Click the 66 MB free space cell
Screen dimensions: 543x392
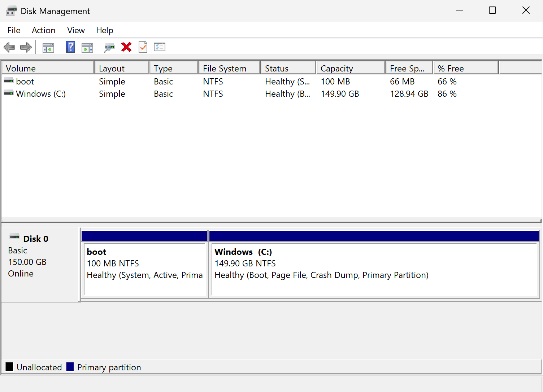(402, 82)
